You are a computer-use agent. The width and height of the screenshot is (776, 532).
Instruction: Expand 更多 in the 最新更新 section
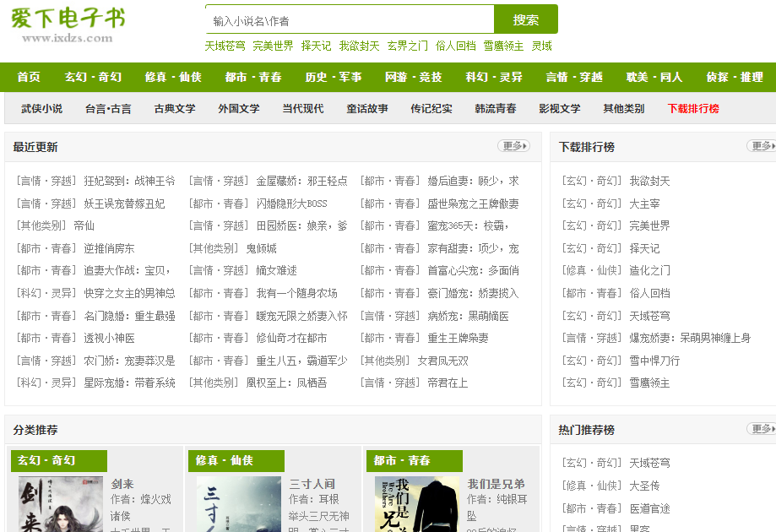point(514,145)
